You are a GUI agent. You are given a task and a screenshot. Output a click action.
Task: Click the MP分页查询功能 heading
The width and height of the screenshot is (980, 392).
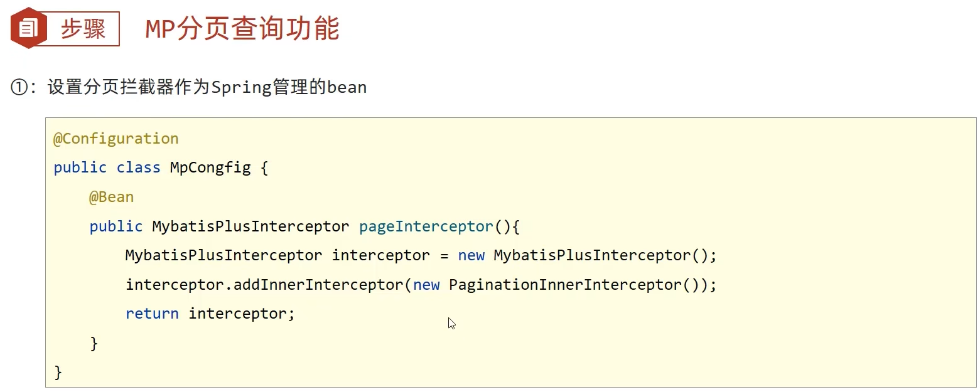click(242, 29)
